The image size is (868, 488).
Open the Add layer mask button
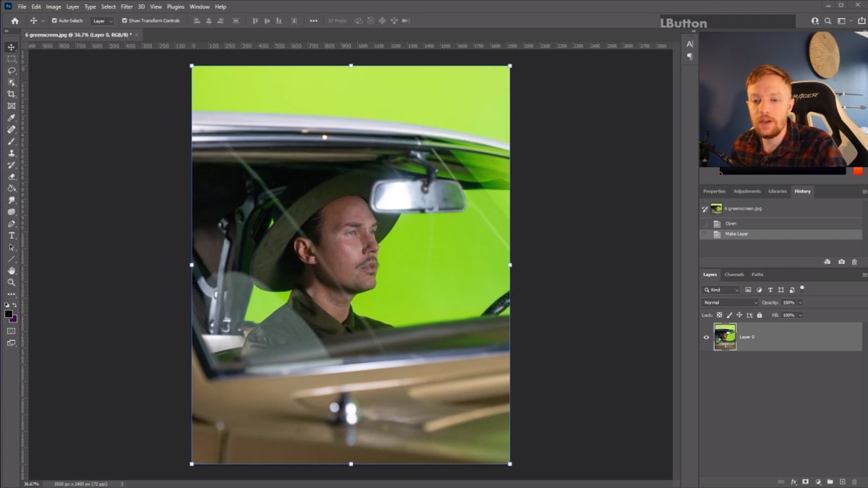click(x=805, y=481)
